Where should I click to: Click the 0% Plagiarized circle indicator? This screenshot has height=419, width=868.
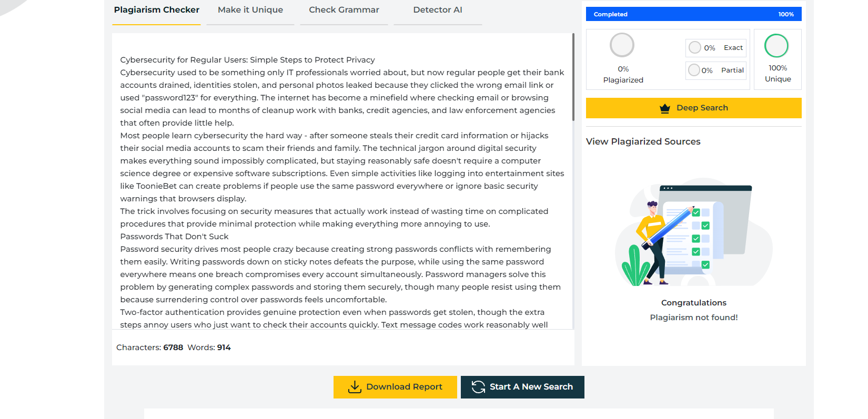coord(622,45)
